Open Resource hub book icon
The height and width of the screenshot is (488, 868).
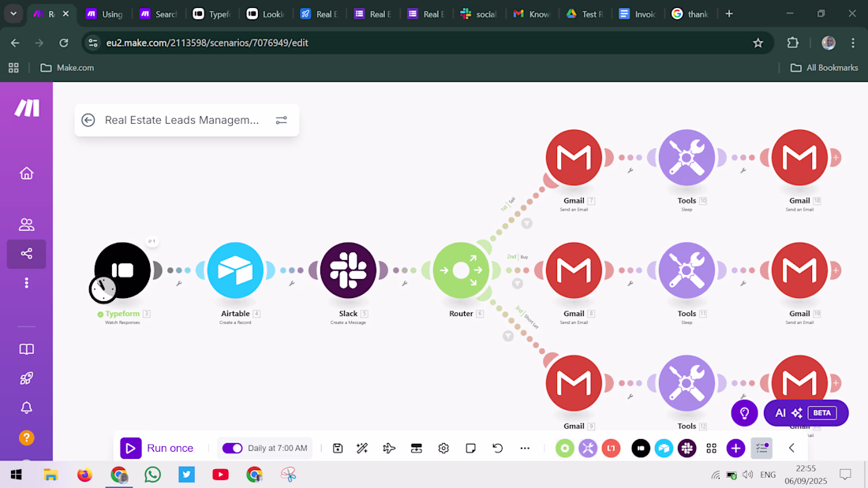coord(27,349)
